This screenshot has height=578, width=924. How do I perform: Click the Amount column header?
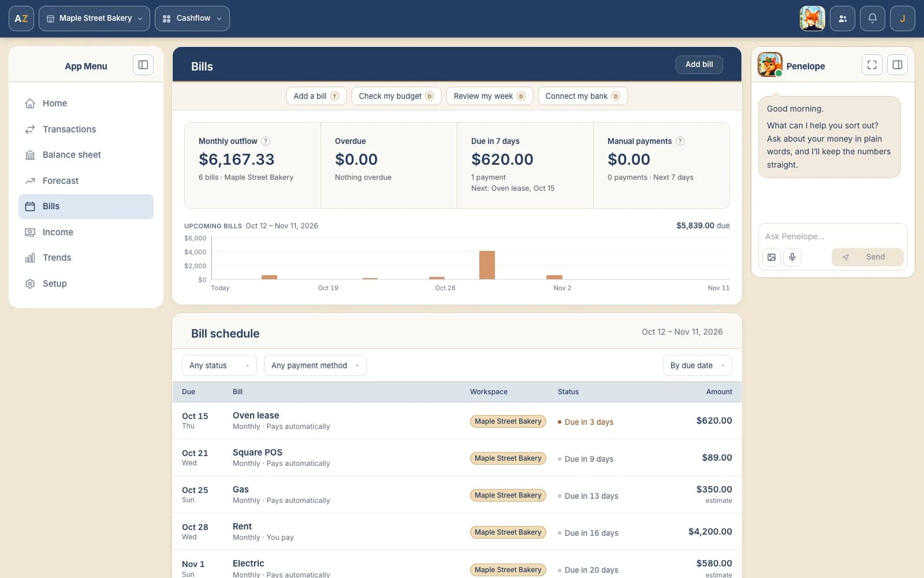coord(719,392)
